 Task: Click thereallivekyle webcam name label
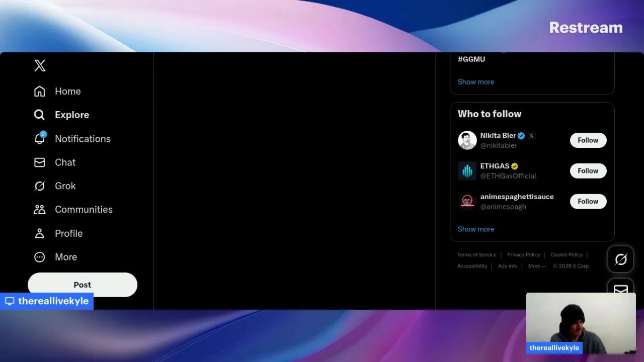pyautogui.click(x=554, y=348)
